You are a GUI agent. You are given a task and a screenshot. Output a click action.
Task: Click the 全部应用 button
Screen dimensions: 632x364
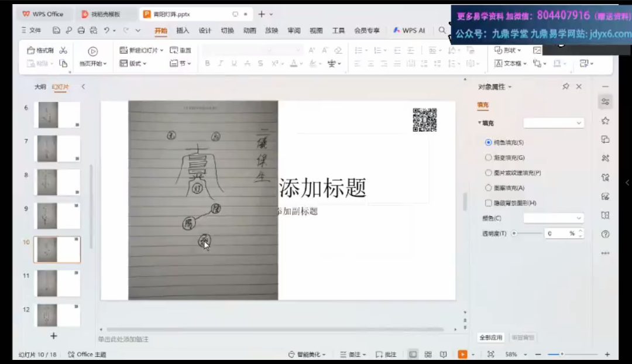point(490,338)
